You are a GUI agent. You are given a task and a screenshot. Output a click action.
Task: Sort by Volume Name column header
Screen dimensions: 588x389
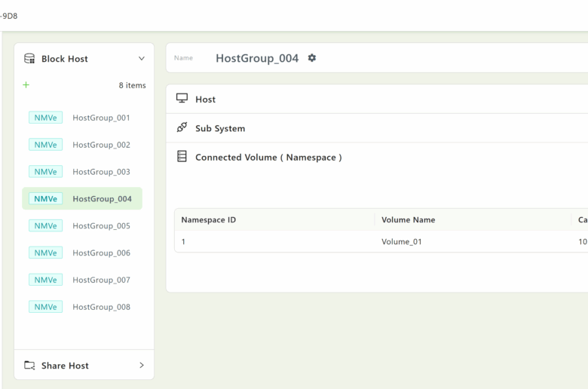click(408, 220)
